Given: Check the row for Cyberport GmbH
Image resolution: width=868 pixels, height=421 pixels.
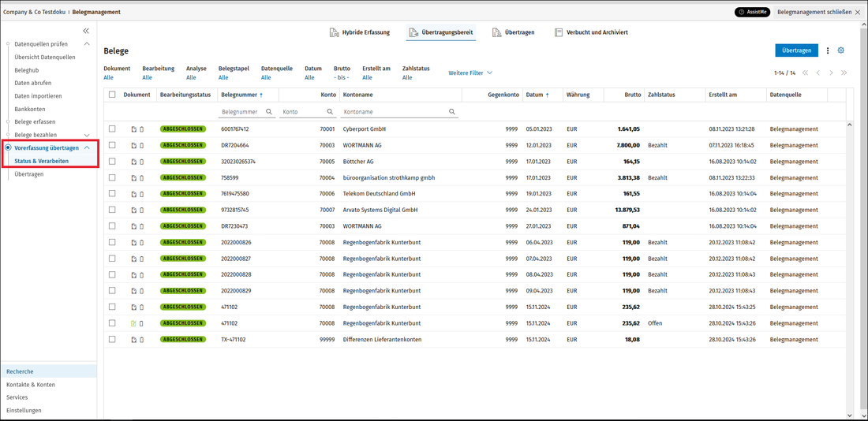Looking at the screenshot, I should click(112, 129).
